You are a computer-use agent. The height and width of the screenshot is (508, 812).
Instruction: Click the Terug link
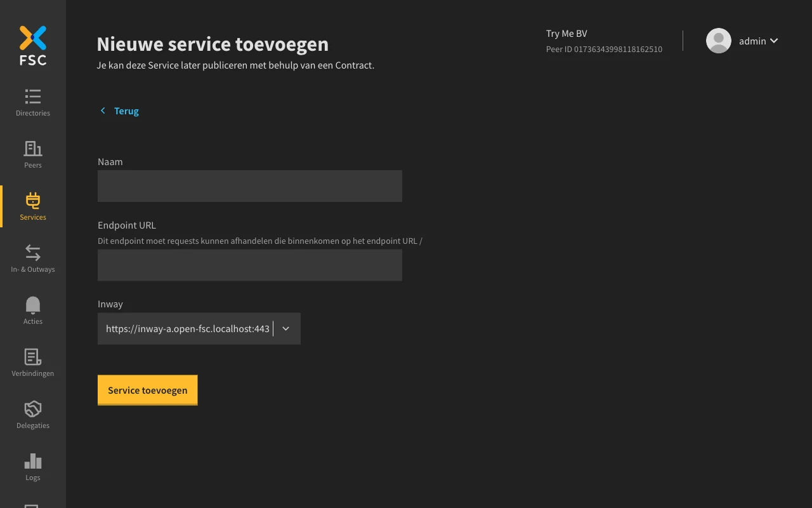coord(126,110)
